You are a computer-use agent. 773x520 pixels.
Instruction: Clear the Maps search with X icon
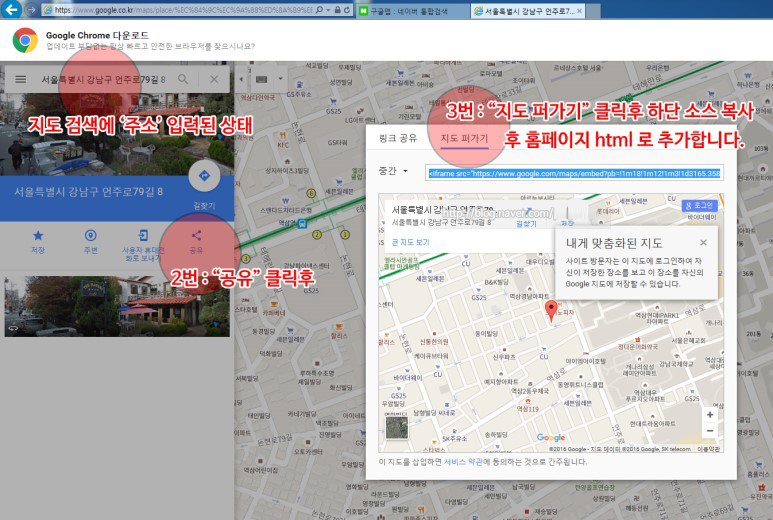(x=214, y=79)
